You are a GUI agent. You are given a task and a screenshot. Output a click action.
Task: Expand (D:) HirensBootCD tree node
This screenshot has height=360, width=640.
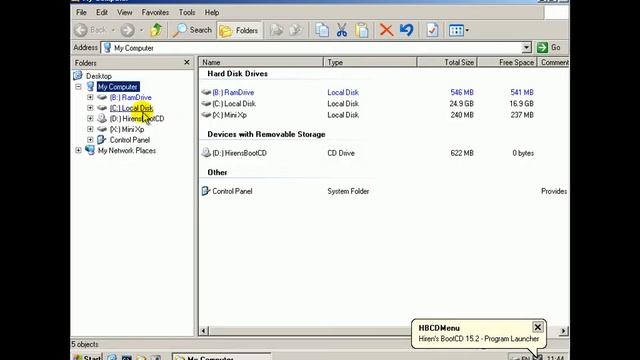coord(90,118)
